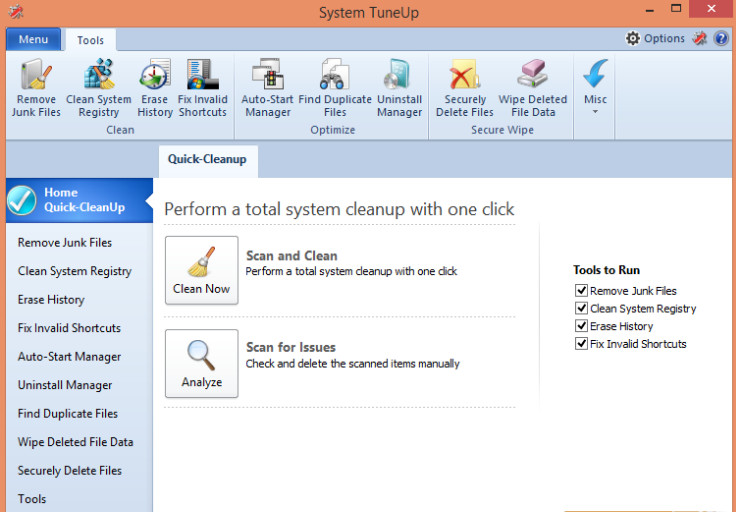Click 'Check and delete the scanned items manually'
This screenshot has height=512, width=736.
click(x=353, y=364)
